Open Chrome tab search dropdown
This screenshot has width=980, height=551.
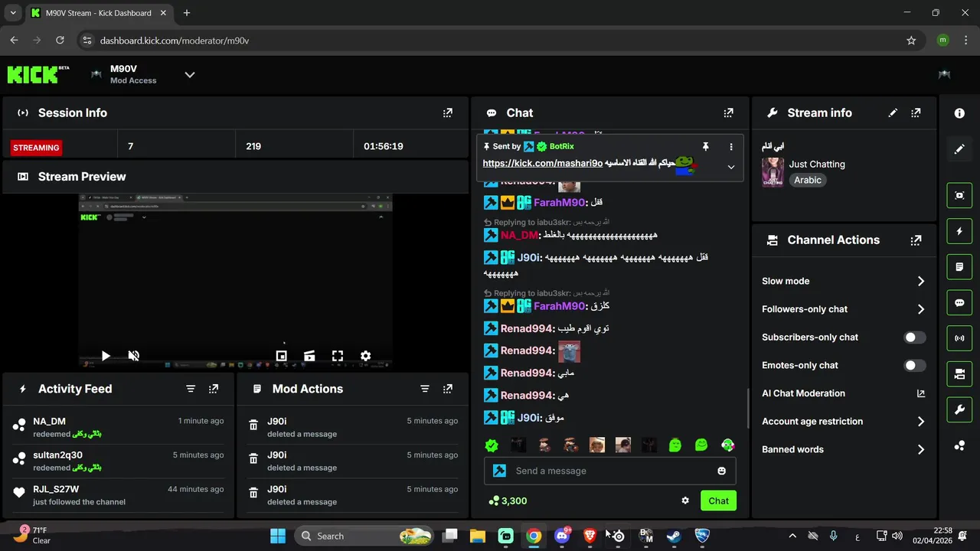(13, 13)
